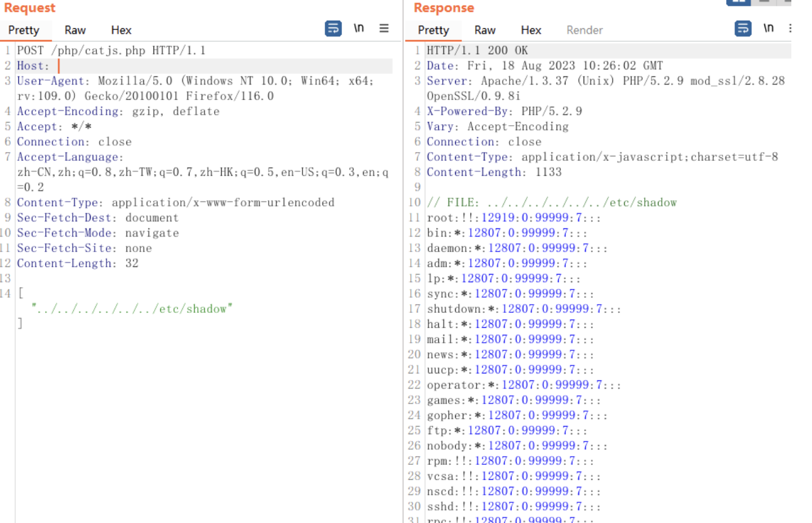The image size is (812, 523).
Task: Click the response Connection: close header
Action: point(484,141)
